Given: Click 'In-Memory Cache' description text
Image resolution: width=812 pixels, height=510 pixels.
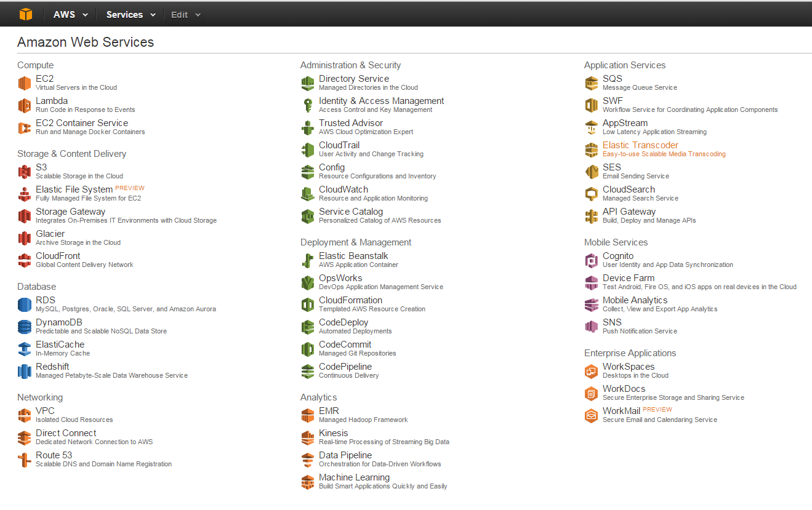Looking at the screenshot, I should pyautogui.click(x=63, y=353).
